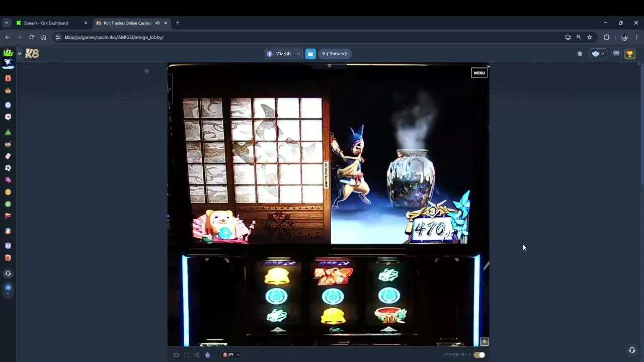Click the install app icon in address bar
This screenshot has width=644, height=362.
coord(568,37)
